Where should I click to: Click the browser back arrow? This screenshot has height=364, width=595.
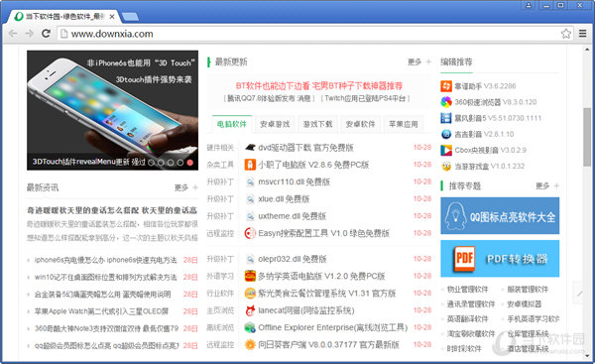(x=13, y=34)
